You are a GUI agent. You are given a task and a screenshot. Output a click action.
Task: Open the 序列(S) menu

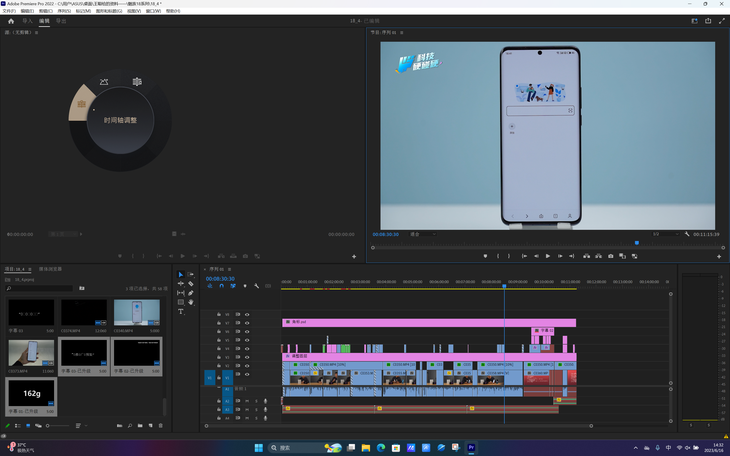tap(64, 11)
